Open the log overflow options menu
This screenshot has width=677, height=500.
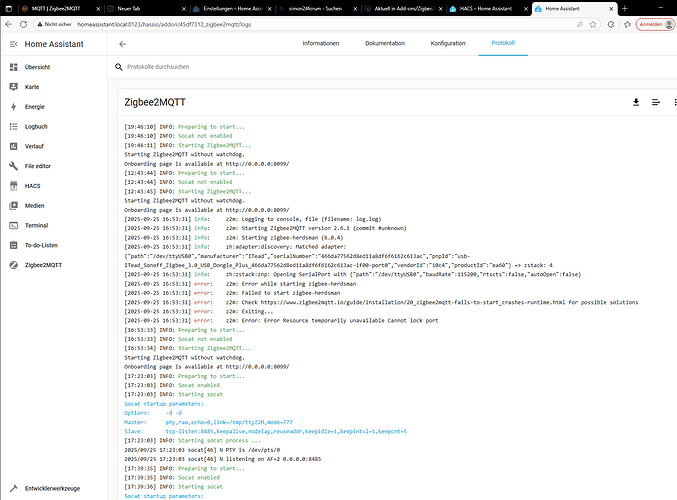pyautogui.click(x=673, y=102)
